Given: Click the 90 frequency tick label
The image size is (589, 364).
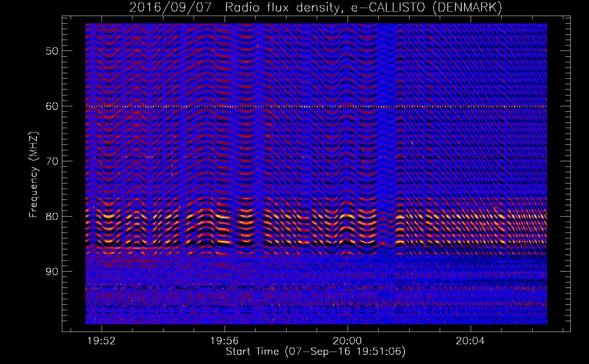Looking at the screenshot, I should pyautogui.click(x=52, y=272).
